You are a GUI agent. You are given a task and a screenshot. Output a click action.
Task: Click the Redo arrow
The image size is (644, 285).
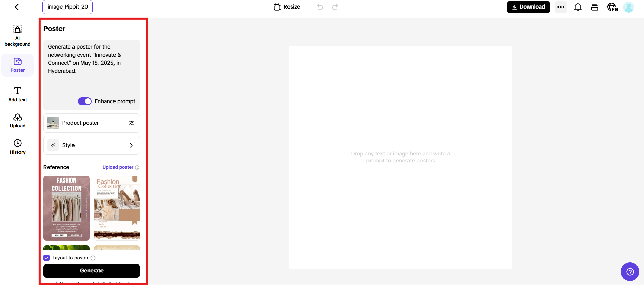335,7
